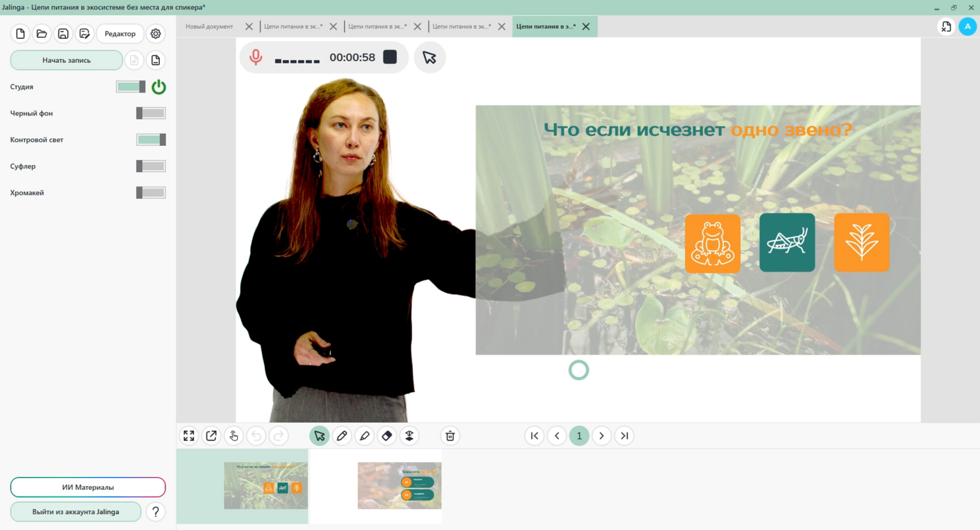Enable the Черный фон switch
Screen dimensions: 980x530
[x=151, y=113]
